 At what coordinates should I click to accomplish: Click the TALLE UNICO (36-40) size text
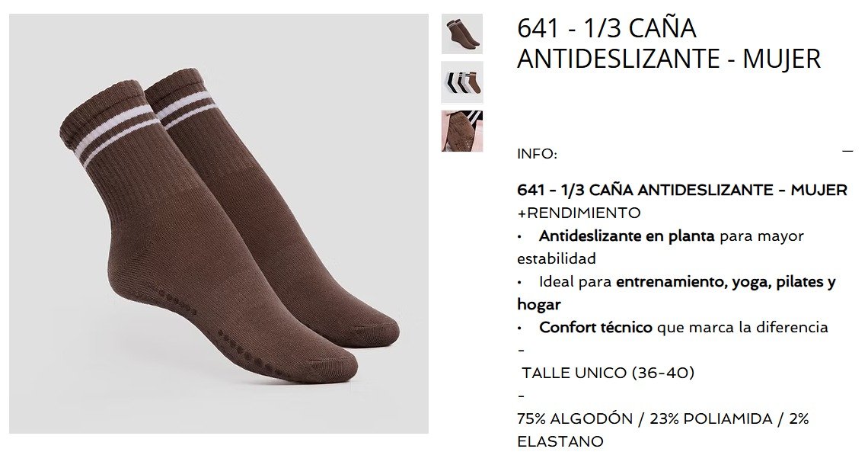point(608,373)
